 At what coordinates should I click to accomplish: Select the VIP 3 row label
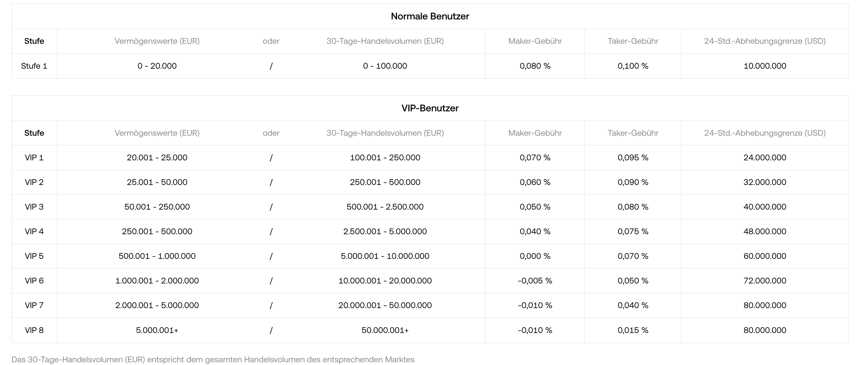point(34,207)
